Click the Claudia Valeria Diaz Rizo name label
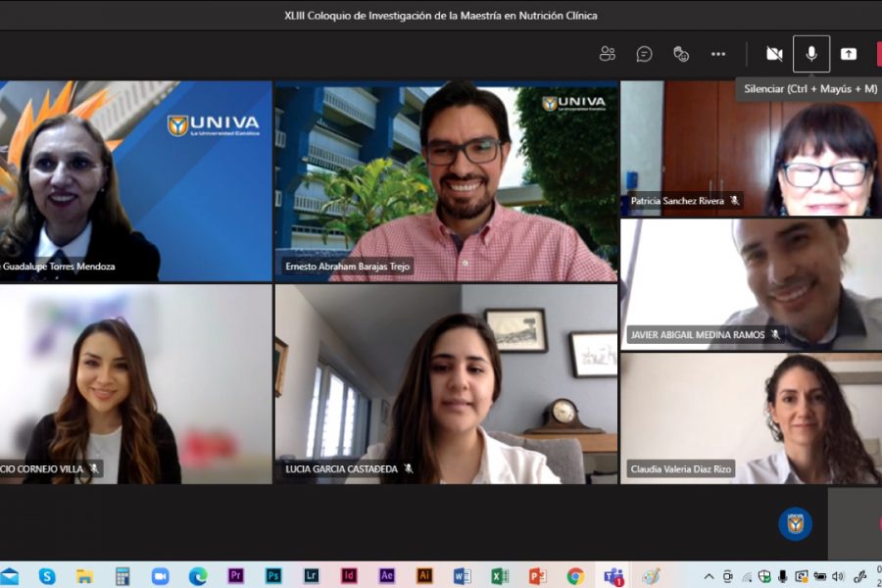Screen dimensions: 882x588 point(681,468)
